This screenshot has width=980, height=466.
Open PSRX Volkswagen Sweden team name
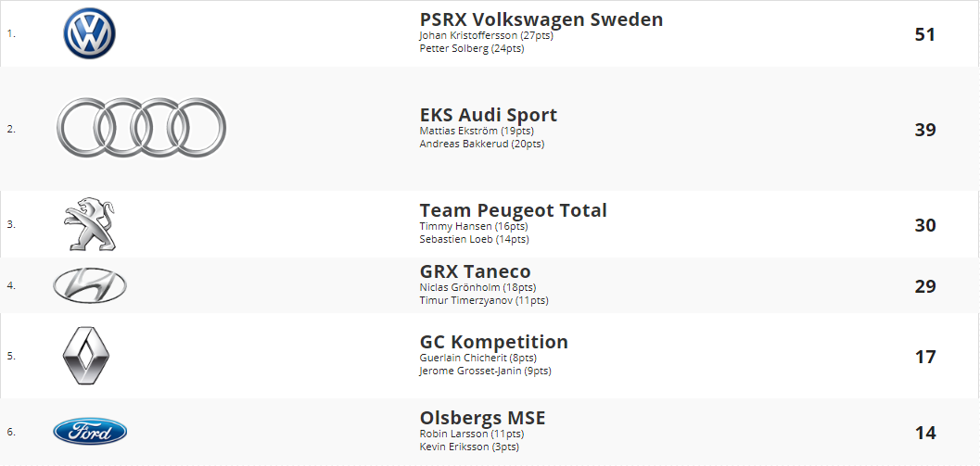(x=541, y=19)
